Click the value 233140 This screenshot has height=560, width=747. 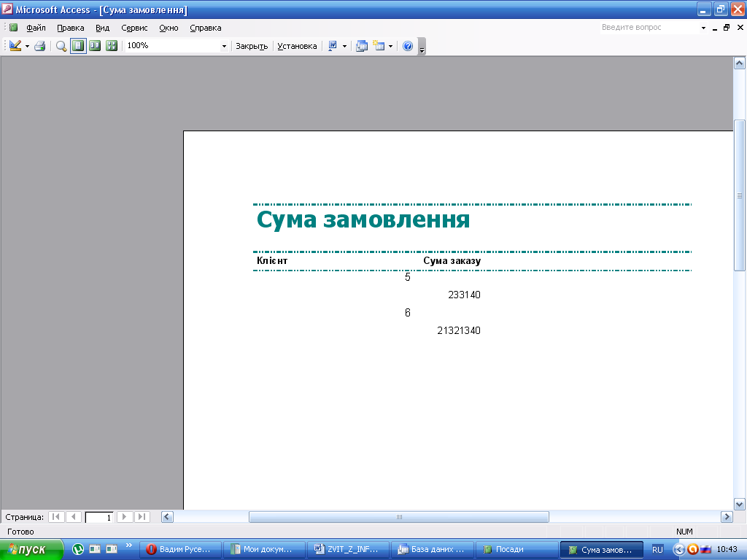click(464, 295)
